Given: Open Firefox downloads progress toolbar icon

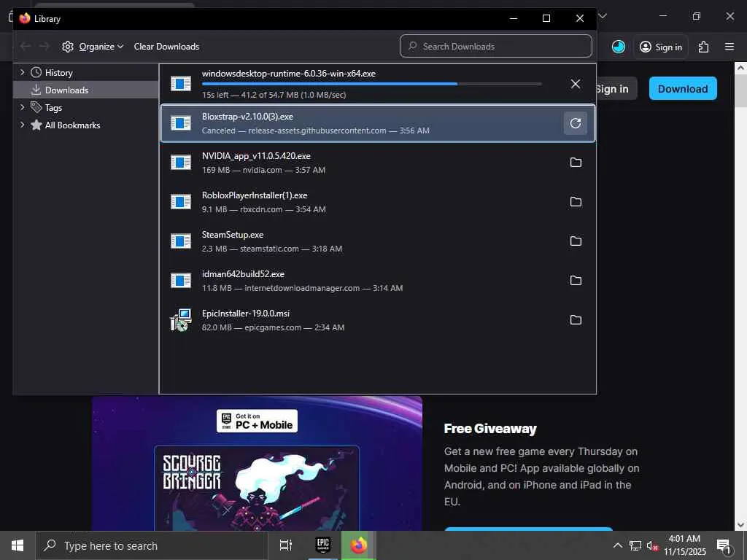Looking at the screenshot, I should pos(618,47).
